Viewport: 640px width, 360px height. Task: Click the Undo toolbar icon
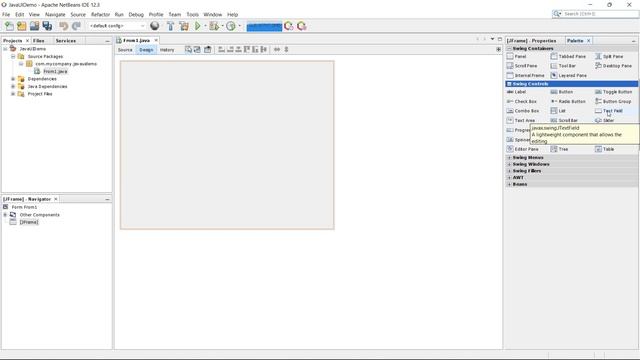pyautogui.click(x=63, y=26)
